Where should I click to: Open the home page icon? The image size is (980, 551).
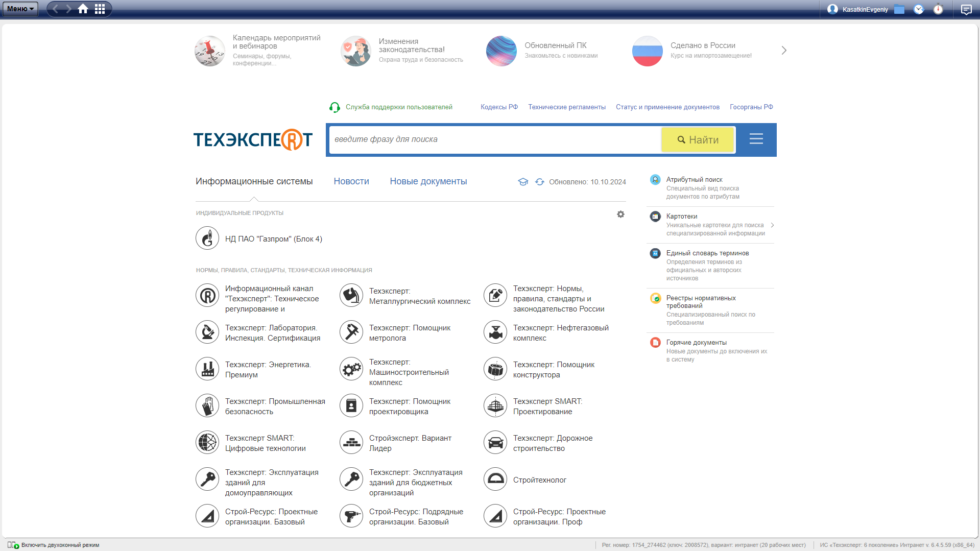click(83, 9)
